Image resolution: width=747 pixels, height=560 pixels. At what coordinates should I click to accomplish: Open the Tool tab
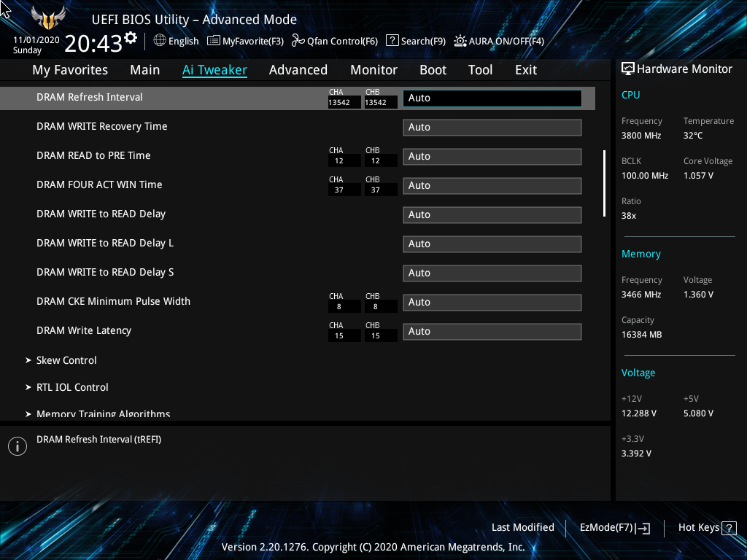pyautogui.click(x=480, y=69)
